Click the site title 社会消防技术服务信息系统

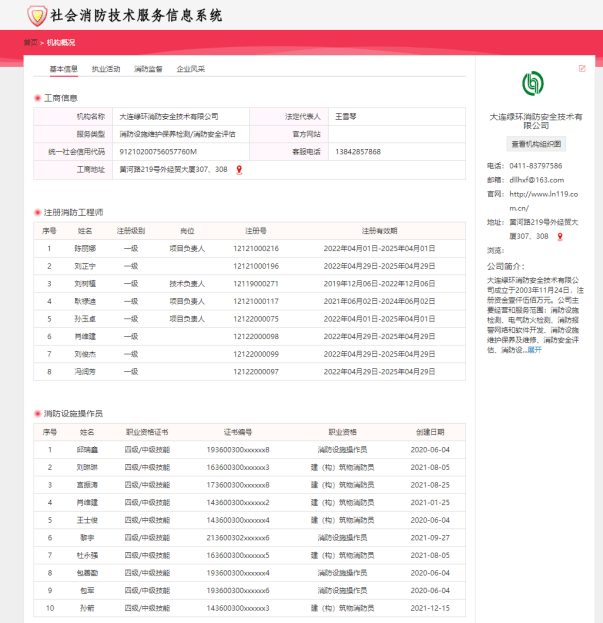pyautogui.click(x=136, y=16)
